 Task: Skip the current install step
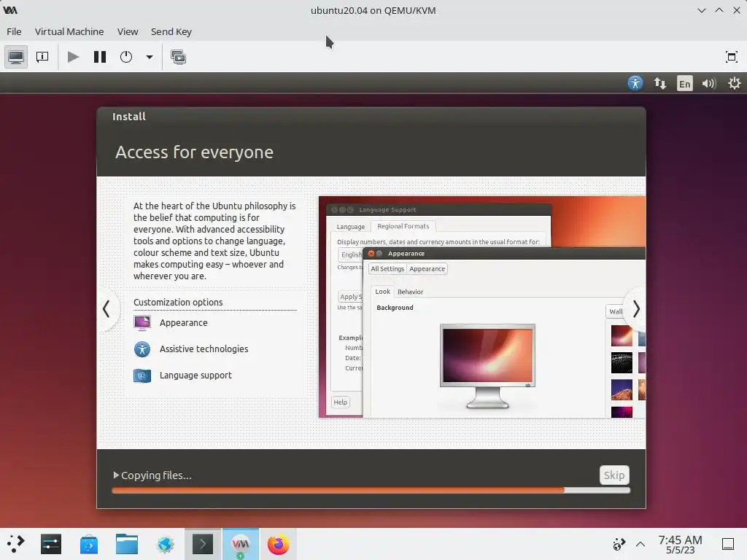click(x=614, y=475)
